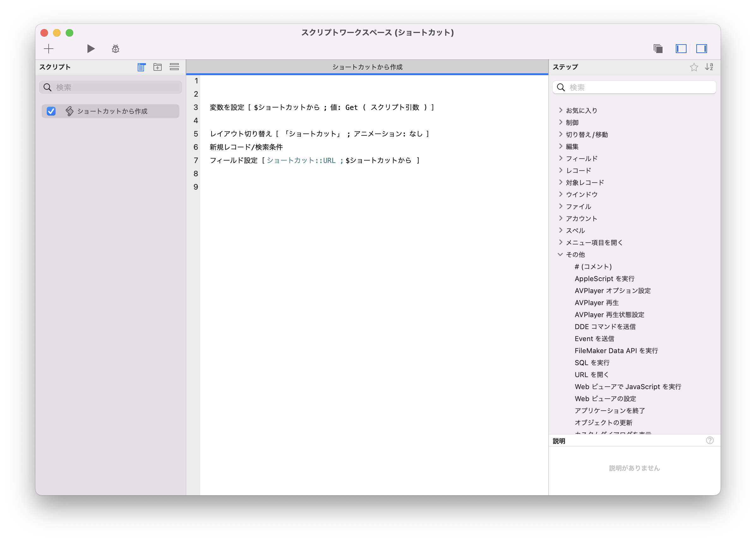Select the AVPlayer オプション設定 step
Viewport: 756px width, 542px height.
pyautogui.click(x=612, y=290)
